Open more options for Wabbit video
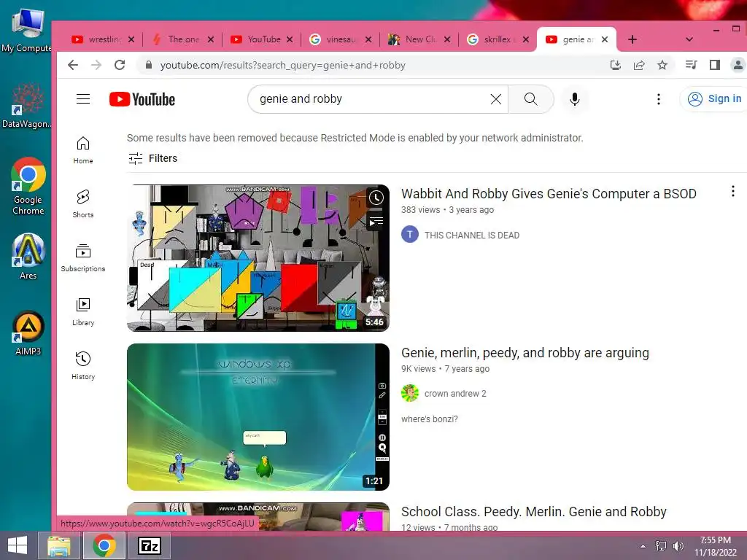The image size is (747, 560). tap(732, 192)
